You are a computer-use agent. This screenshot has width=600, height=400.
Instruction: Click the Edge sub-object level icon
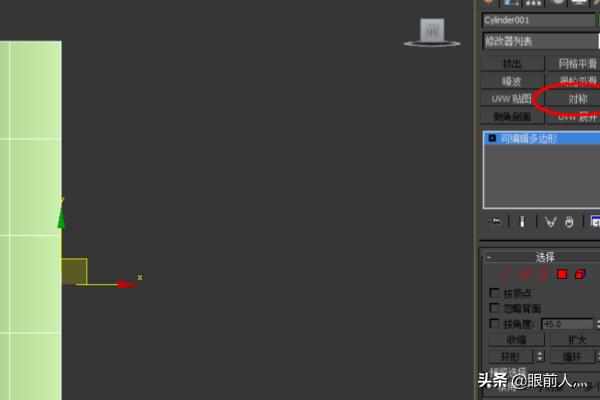pyautogui.click(x=525, y=274)
